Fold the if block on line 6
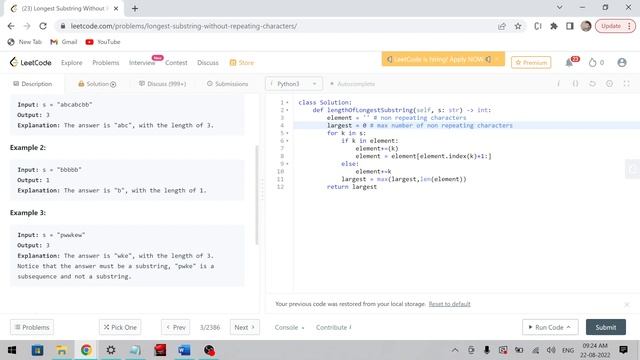The image size is (640, 360). [287, 141]
